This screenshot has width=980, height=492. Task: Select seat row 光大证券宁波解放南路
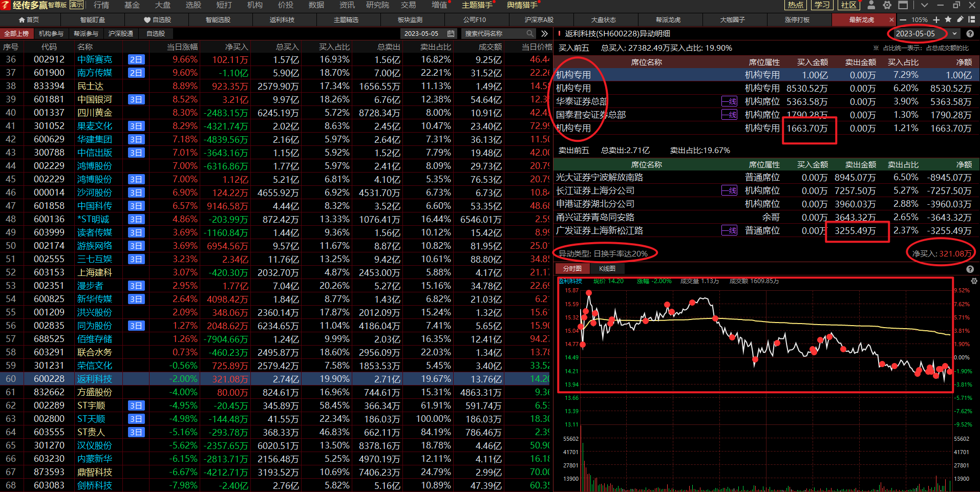[766, 177]
